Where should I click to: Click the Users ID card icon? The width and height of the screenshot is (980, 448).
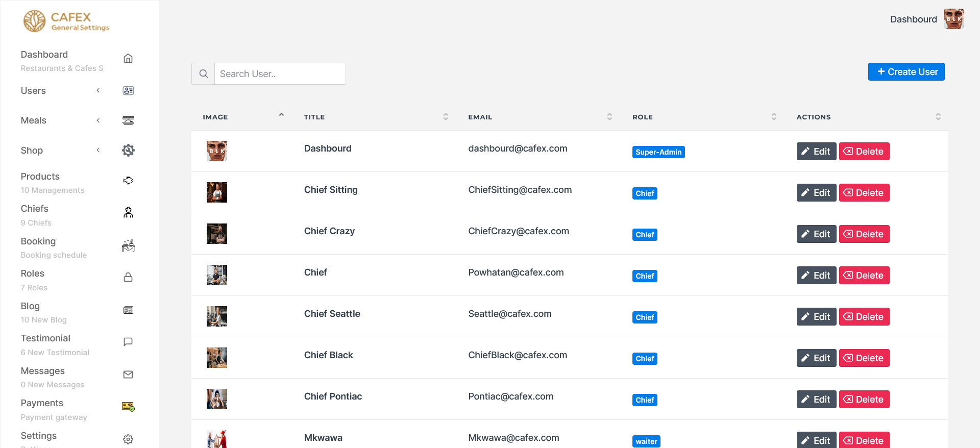(128, 91)
